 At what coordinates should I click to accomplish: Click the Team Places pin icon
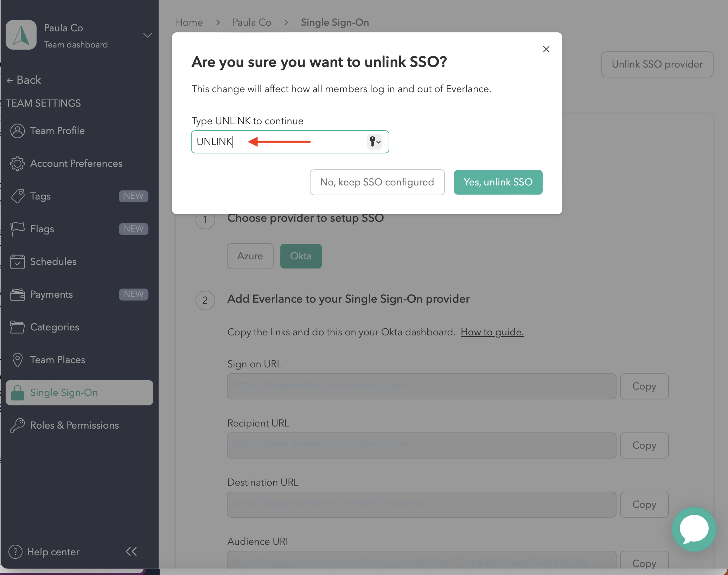pos(17,360)
